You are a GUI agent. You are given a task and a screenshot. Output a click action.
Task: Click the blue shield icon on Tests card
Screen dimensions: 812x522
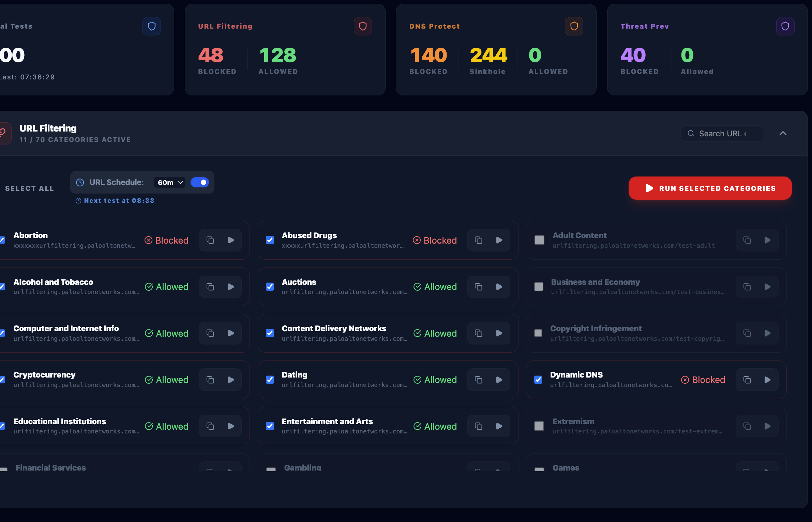(x=152, y=26)
